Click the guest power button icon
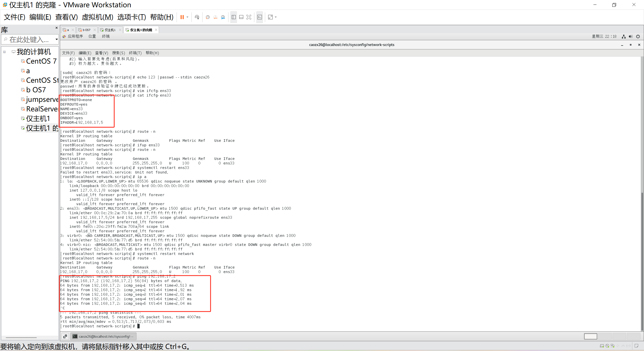The height and width of the screenshot is (351, 644). tap(638, 36)
